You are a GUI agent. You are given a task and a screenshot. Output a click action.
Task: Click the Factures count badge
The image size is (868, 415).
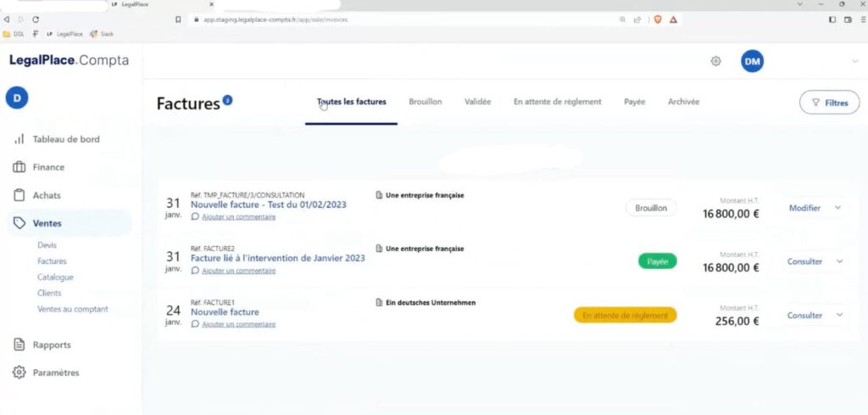227,100
